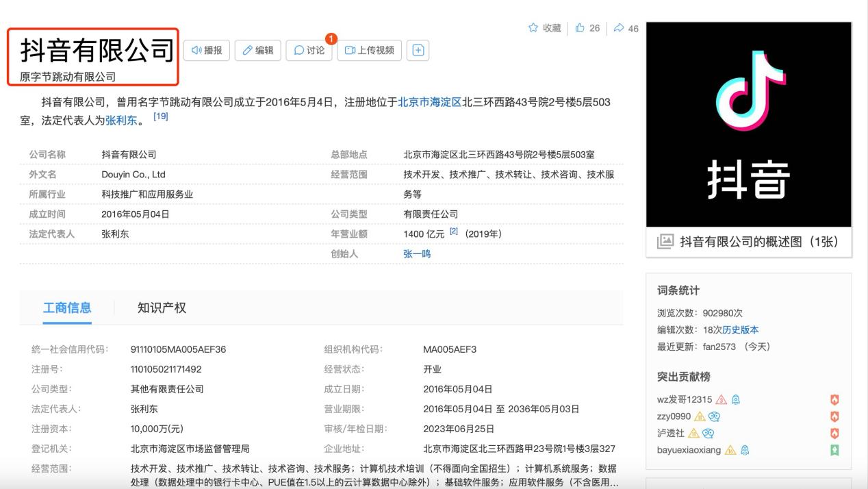
Task: Click the 营业期限 date range value
Action: coord(501,409)
